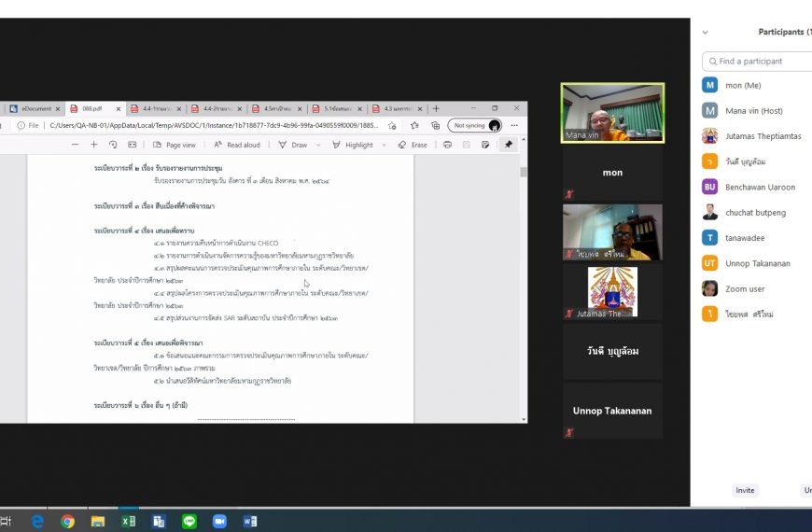Image resolution: width=812 pixels, height=532 pixels.
Task: Expand the Highlight color dropdown
Action: point(384,145)
